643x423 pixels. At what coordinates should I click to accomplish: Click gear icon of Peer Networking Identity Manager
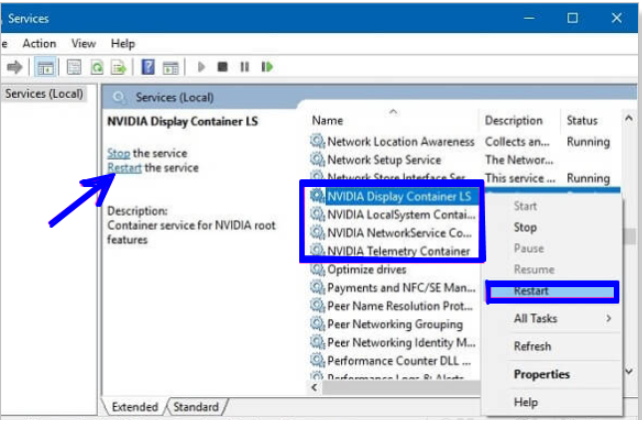click(x=317, y=342)
